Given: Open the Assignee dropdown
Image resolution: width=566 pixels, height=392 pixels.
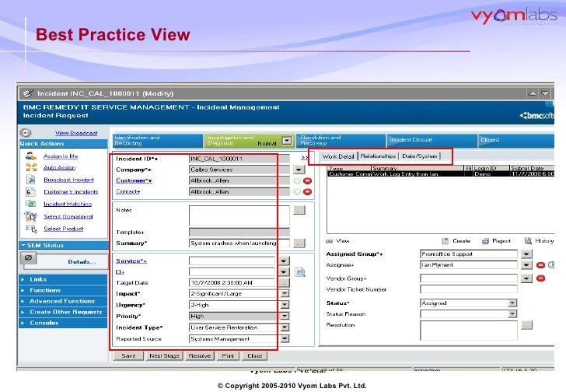Looking at the screenshot, I should 526,265.
